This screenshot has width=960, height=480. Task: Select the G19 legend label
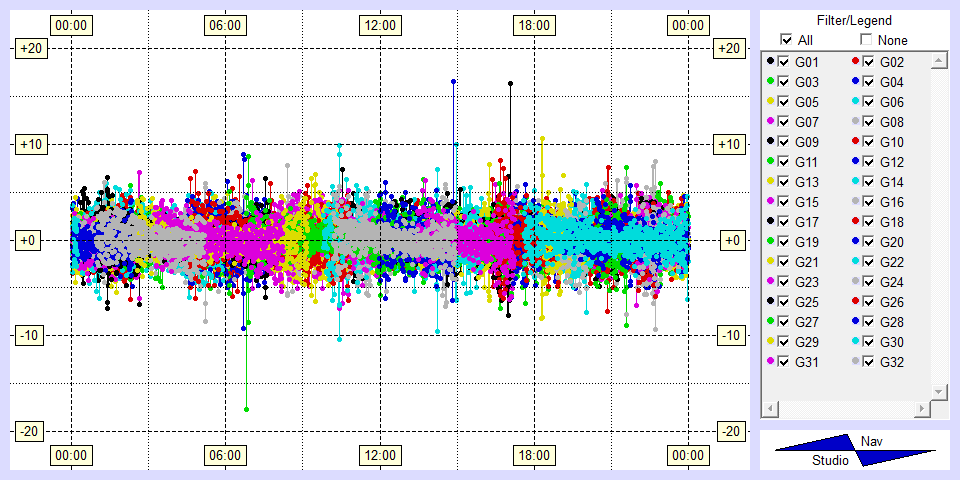click(807, 242)
